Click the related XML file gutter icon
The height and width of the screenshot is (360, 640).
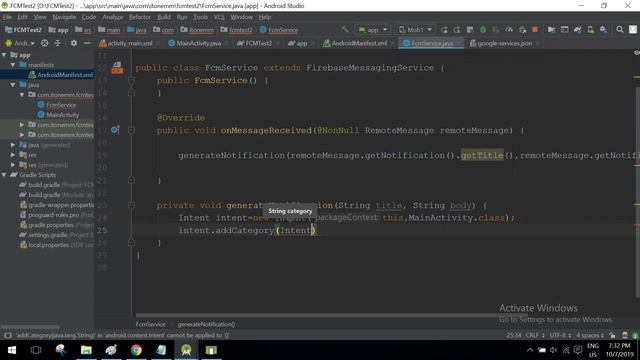(x=117, y=67)
